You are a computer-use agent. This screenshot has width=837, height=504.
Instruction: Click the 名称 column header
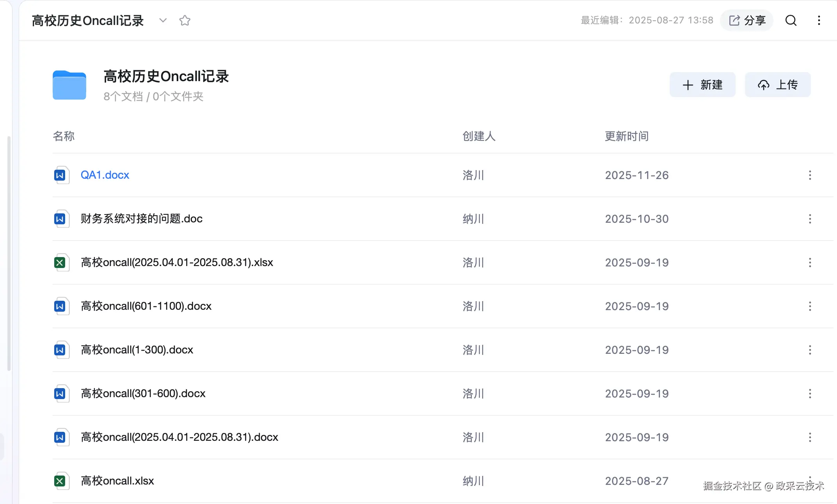click(x=64, y=136)
